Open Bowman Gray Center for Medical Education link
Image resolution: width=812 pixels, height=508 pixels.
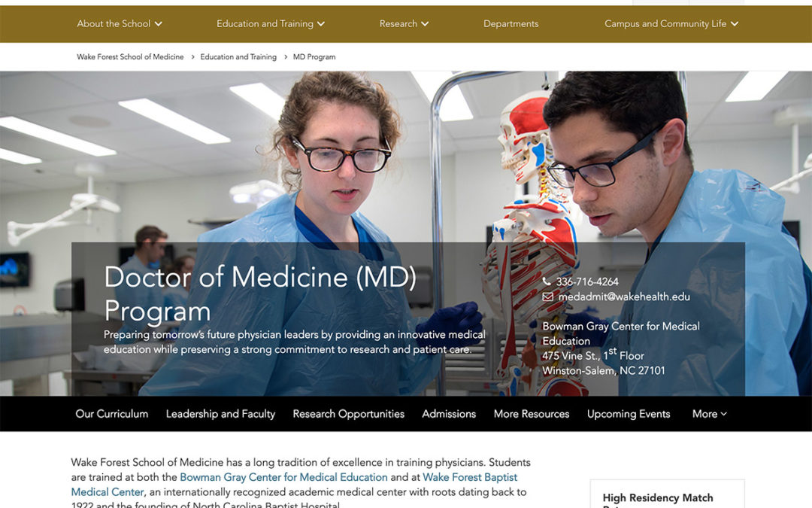coord(283,477)
